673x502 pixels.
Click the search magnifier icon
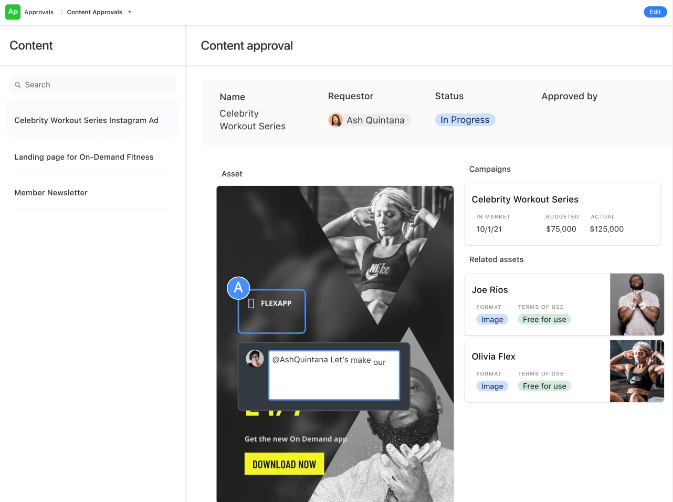(x=18, y=85)
